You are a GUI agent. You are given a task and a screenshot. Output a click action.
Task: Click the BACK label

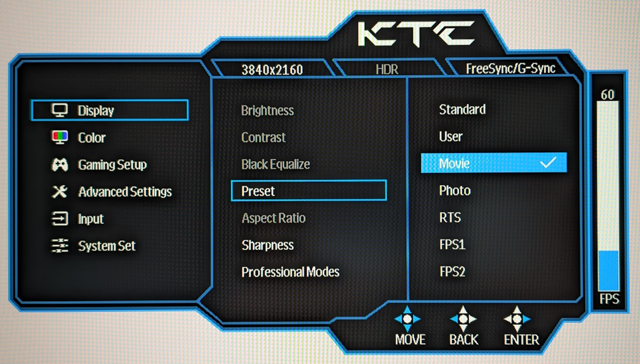463,339
